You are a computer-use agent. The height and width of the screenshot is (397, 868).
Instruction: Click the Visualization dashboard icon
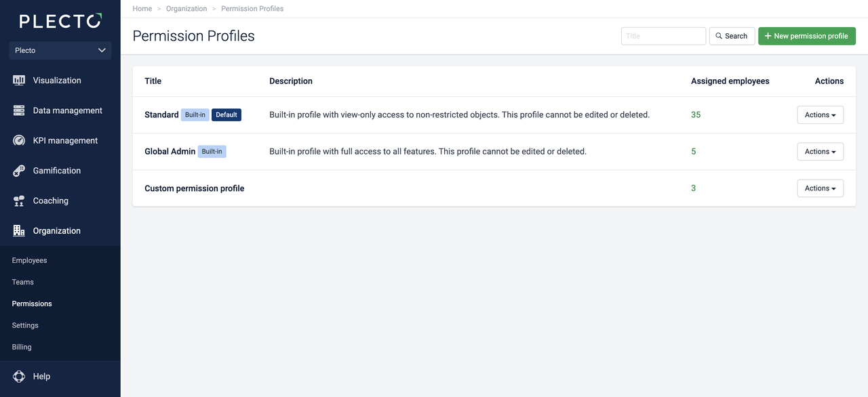19,81
